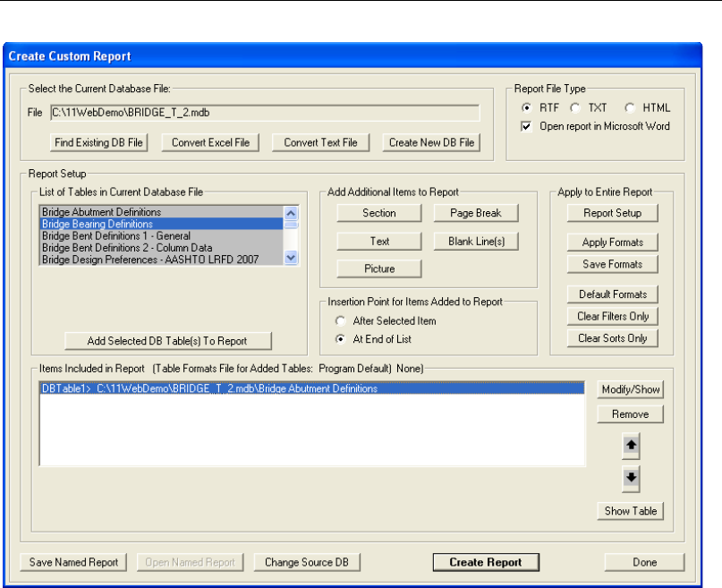722x588 pixels.
Task: Add a Picture to the report
Action: point(379,268)
